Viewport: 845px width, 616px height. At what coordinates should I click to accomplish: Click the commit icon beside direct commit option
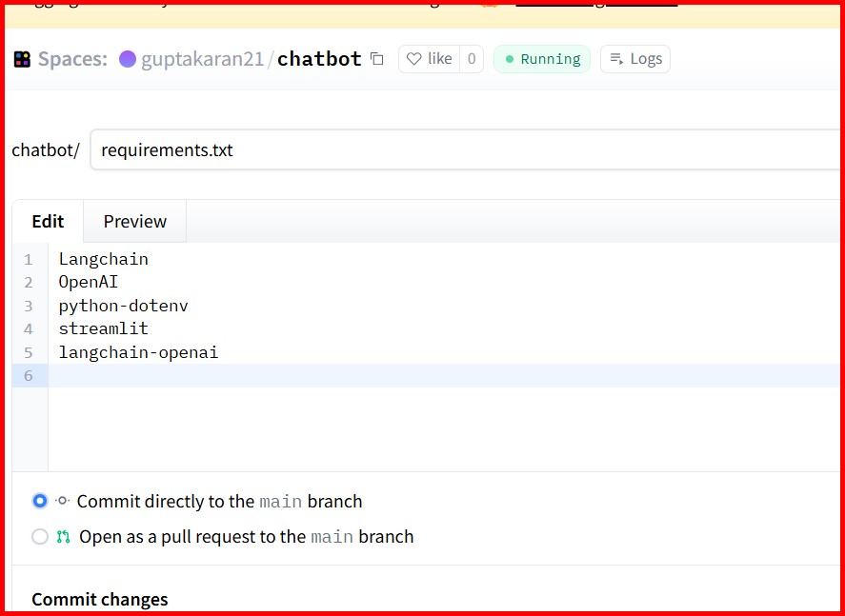click(x=63, y=501)
